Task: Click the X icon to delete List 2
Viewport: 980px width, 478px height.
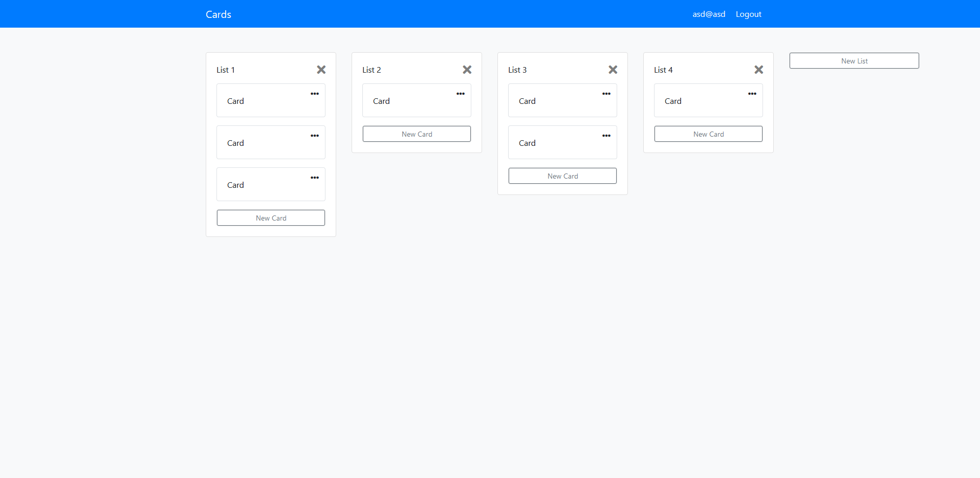Action: 467,70
